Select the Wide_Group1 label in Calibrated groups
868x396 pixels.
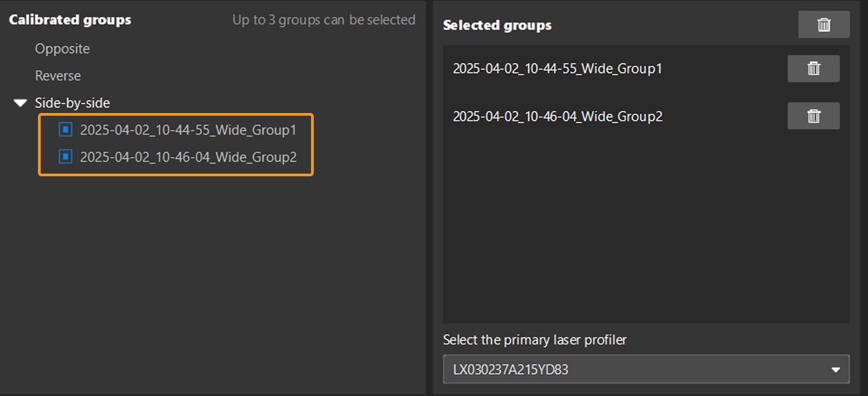[x=188, y=130]
